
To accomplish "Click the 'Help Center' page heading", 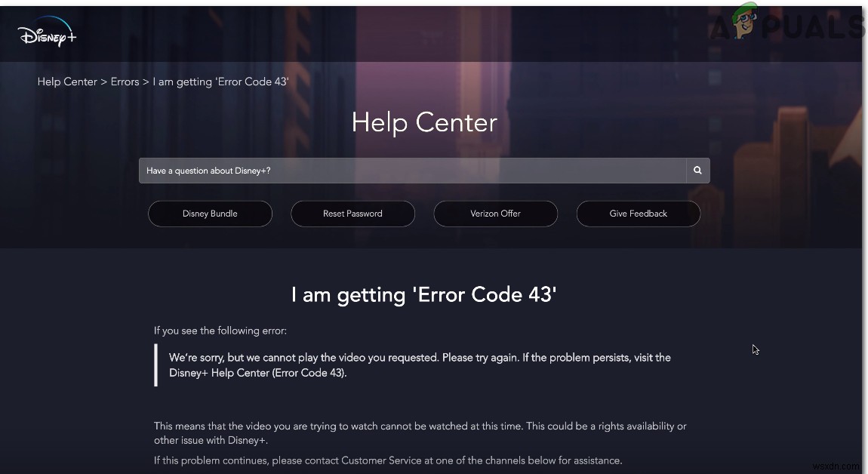I will click(425, 122).
